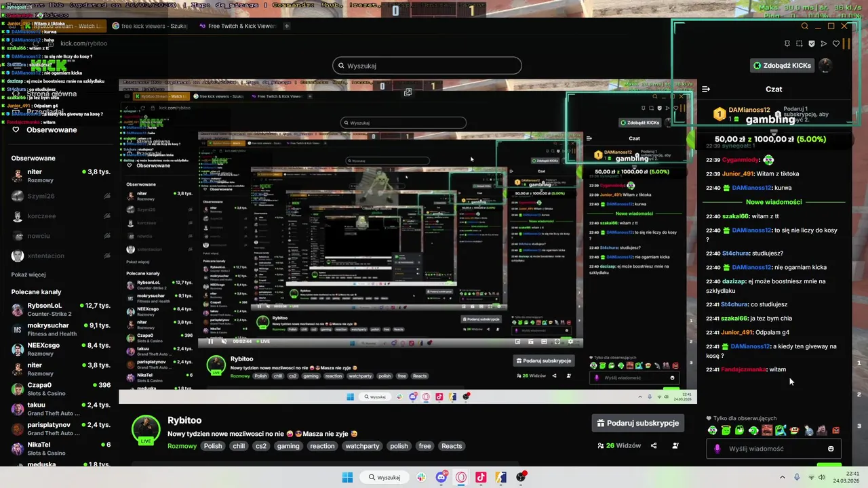Select the Reacts stream tag
The height and width of the screenshot is (488, 868).
[452, 446]
